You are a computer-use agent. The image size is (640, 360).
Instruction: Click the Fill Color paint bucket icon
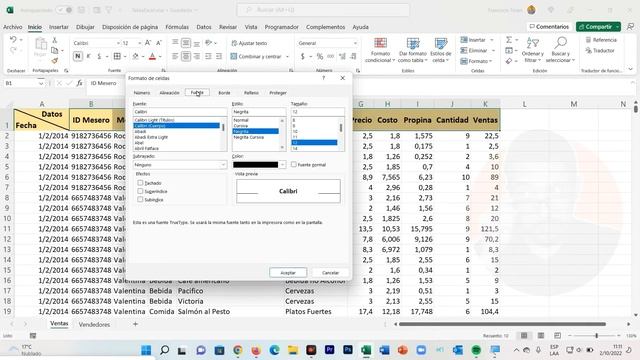coord(136,56)
